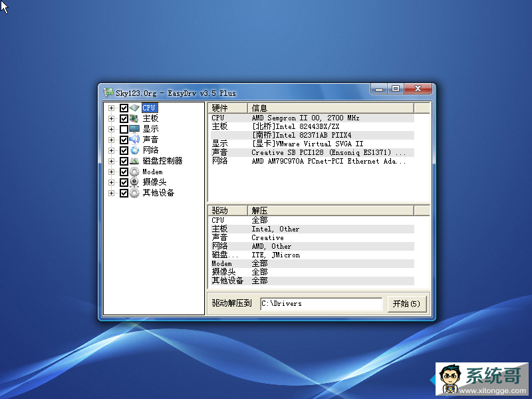The width and height of the screenshot is (532, 399).
Task: Maximize the EasyDrv window
Action: click(395, 88)
